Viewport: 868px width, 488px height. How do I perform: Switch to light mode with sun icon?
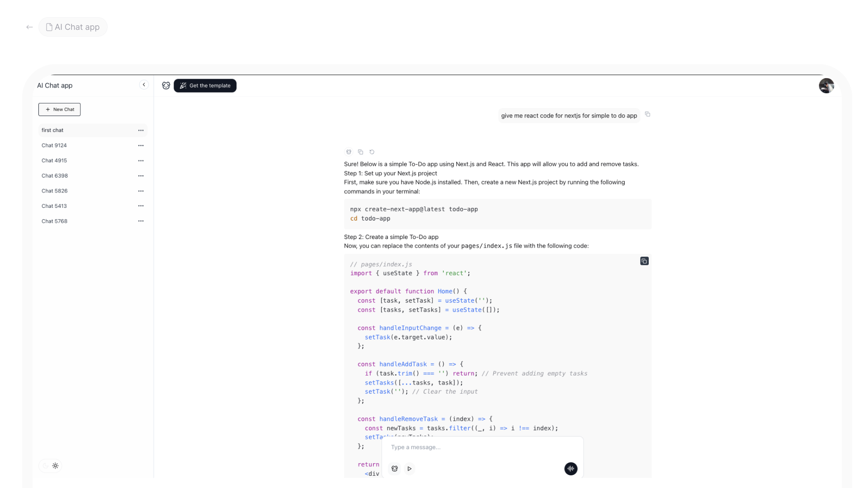click(x=56, y=466)
